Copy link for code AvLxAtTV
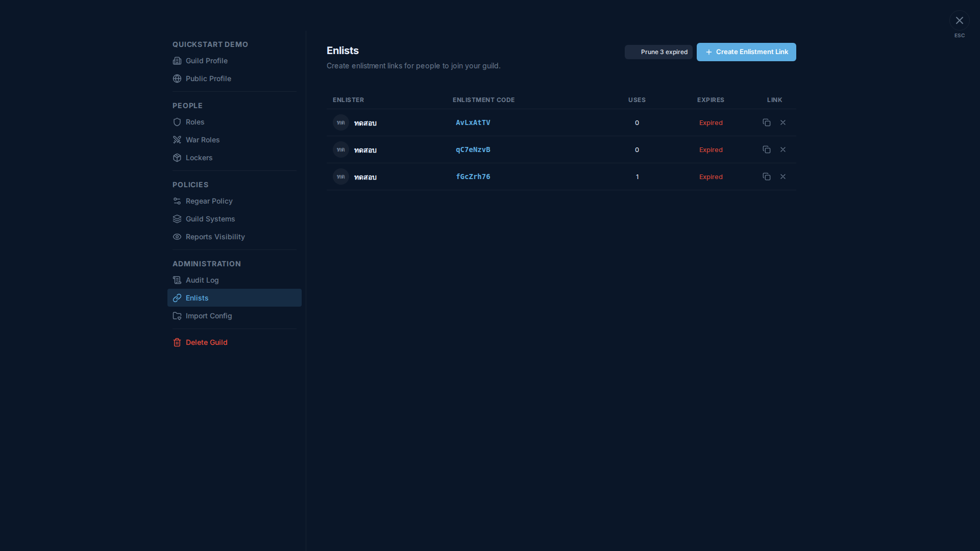Viewport: 980px width, 551px height. click(766, 122)
